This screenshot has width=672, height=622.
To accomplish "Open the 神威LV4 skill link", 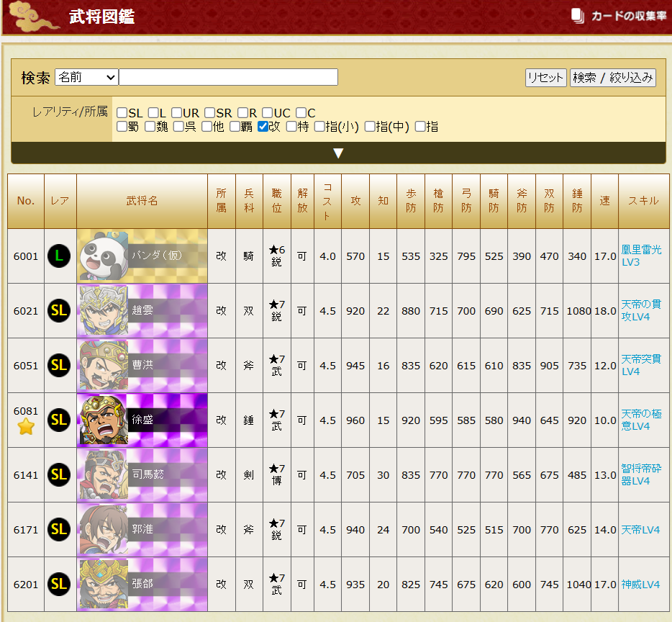I will tap(640, 584).
